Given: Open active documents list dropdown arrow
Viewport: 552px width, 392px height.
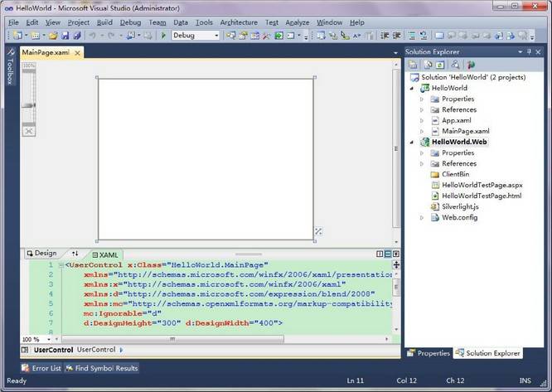Looking at the screenshot, I should coord(395,53).
